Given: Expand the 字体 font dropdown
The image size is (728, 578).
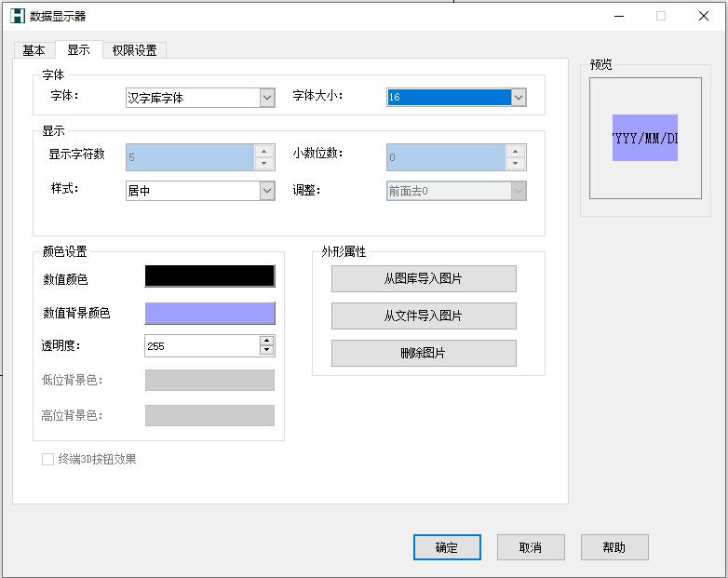Looking at the screenshot, I should click(267, 98).
